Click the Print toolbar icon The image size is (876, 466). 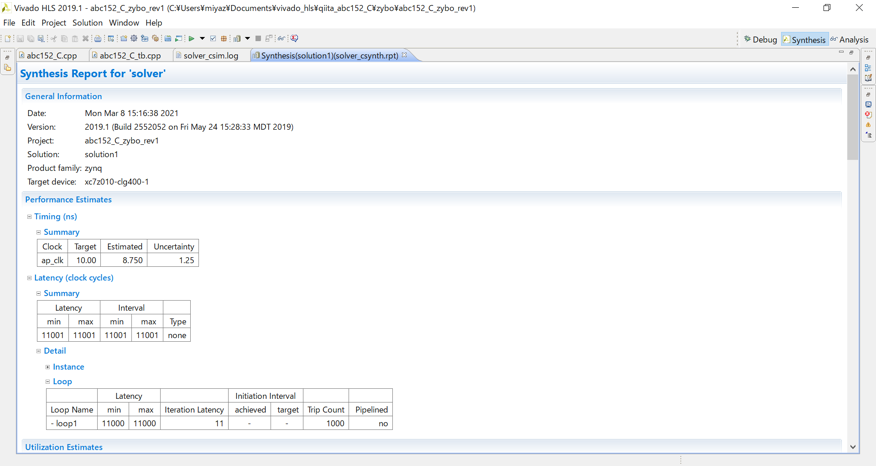(x=98, y=39)
